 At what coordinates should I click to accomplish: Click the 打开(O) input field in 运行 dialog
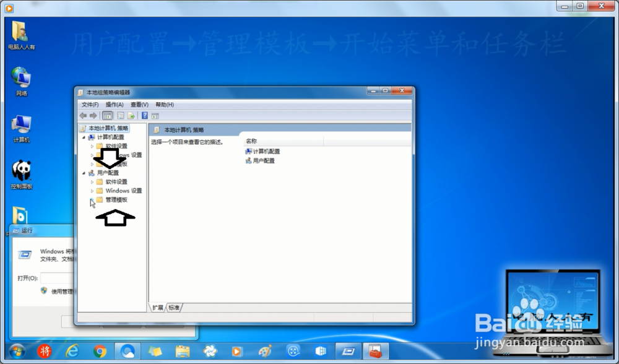point(57,278)
